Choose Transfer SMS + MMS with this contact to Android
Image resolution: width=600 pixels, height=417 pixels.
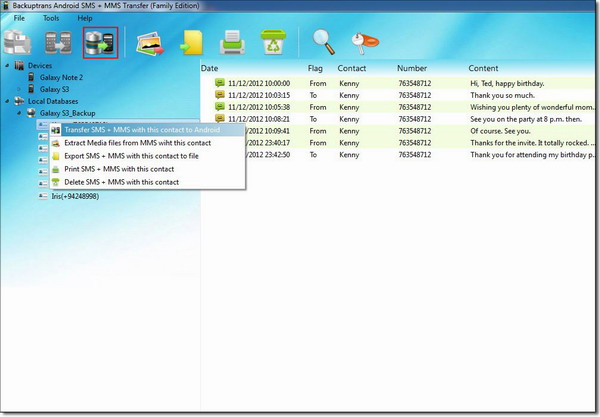point(148,130)
